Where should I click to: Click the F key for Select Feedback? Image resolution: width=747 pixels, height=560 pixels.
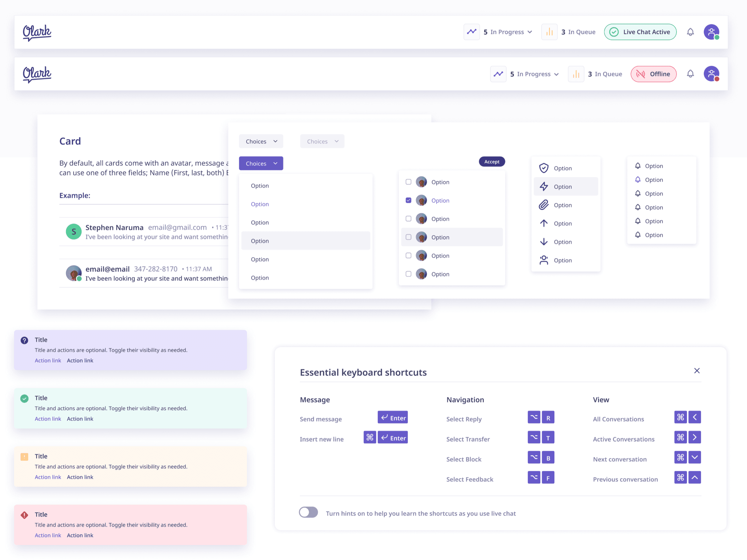[x=548, y=477]
